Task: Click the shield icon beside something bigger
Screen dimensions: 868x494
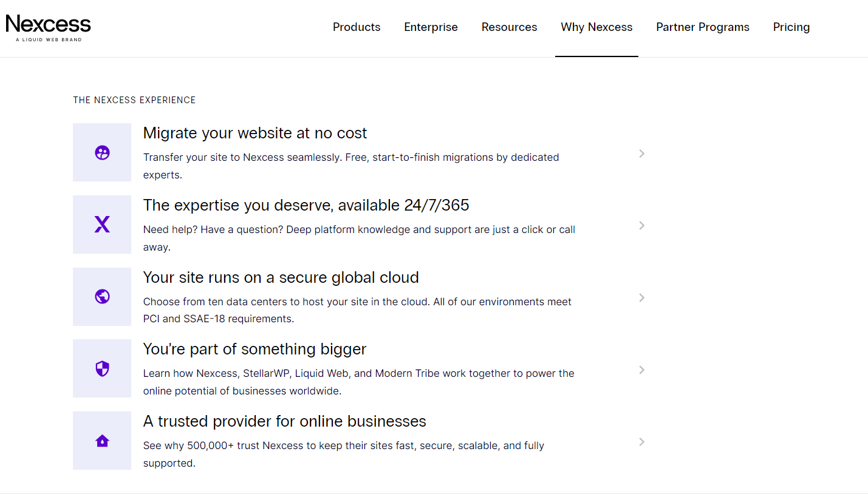Action: pyautogui.click(x=102, y=368)
